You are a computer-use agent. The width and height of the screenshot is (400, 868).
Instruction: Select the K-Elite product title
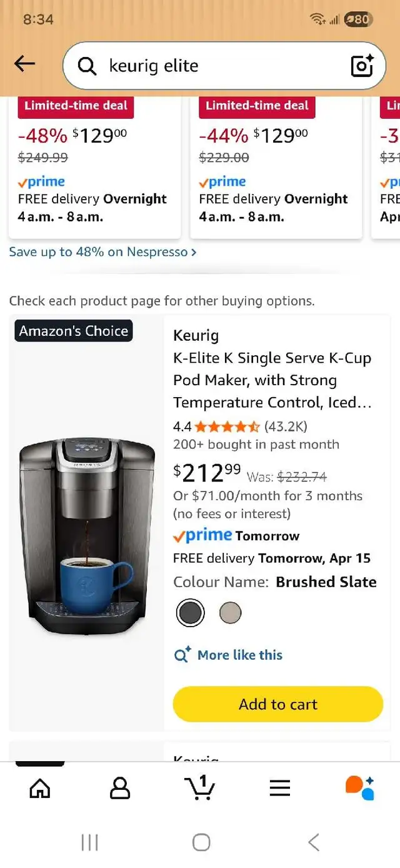272,380
